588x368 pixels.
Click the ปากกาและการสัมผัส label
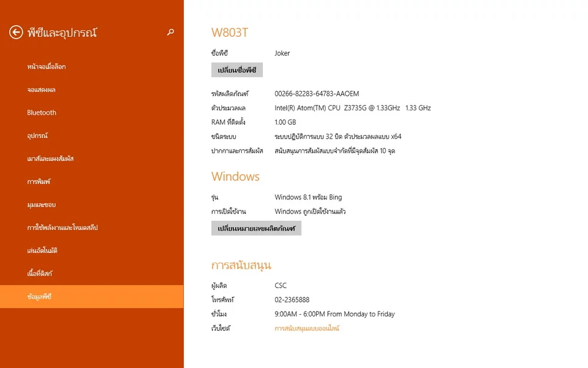[x=238, y=151]
